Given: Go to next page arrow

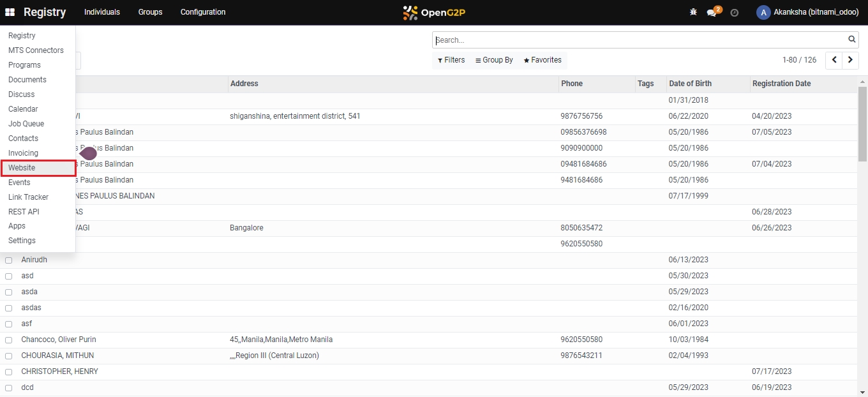Looking at the screenshot, I should click(850, 60).
